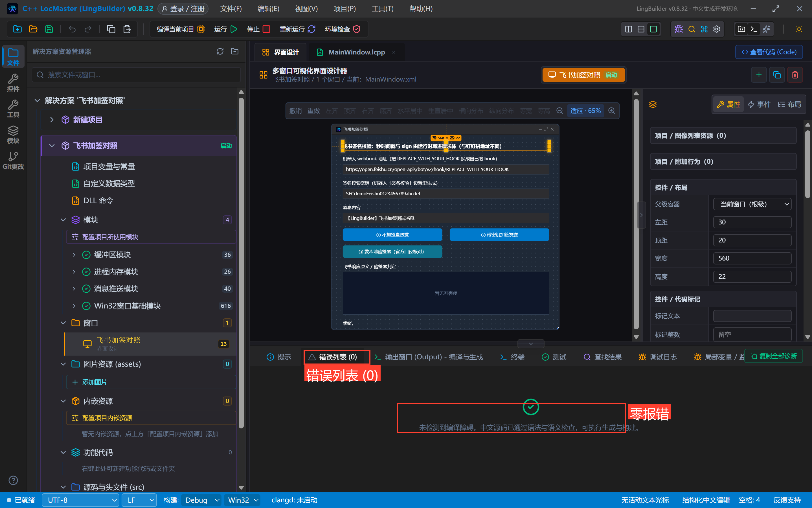812x508 pixels.
Task: Click zoom in magnifier on designer toolbar
Action: [612, 111]
